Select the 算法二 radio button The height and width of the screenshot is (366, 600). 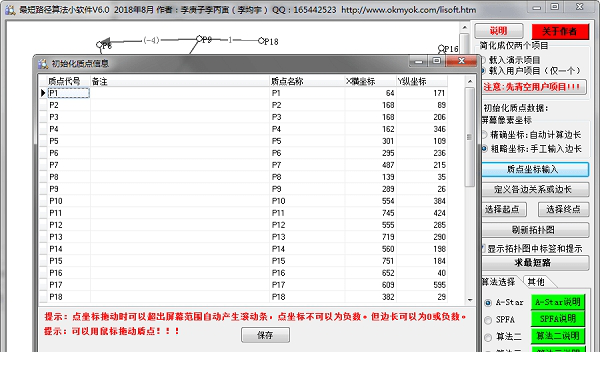coord(488,337)
